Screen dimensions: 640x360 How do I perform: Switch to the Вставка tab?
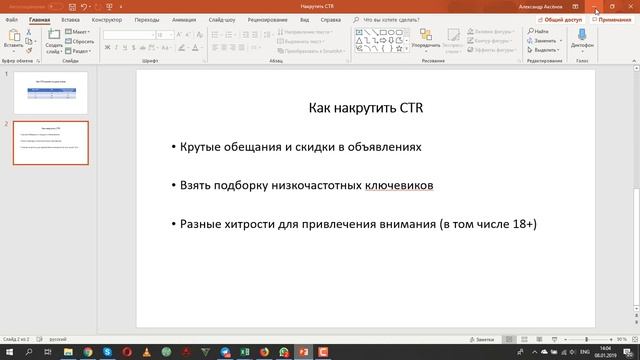[70, 20]
